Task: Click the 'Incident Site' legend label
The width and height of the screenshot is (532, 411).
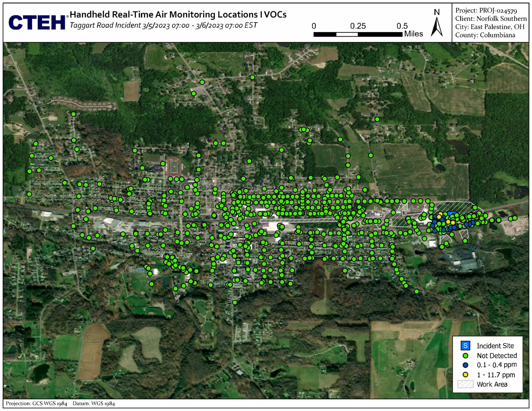Action: (495, 346)
